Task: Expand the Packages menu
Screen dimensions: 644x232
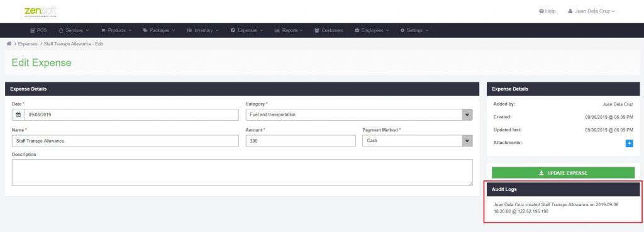Action: tap(159, 30)
